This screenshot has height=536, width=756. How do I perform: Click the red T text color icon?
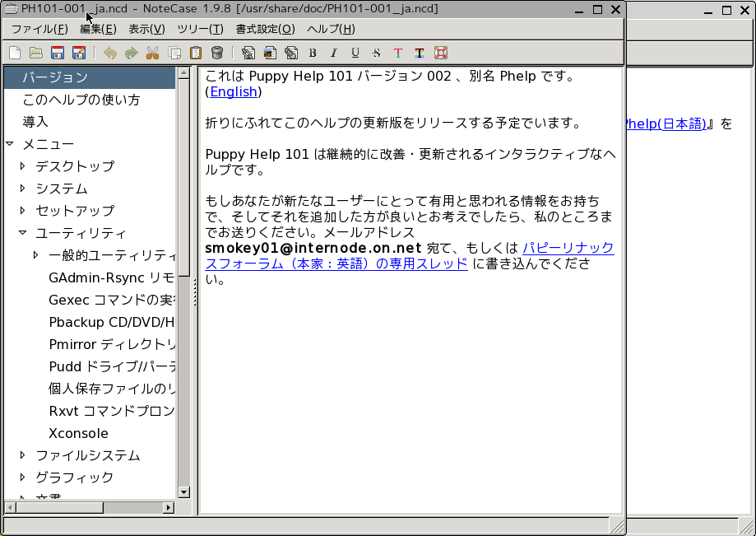(398, 53)
